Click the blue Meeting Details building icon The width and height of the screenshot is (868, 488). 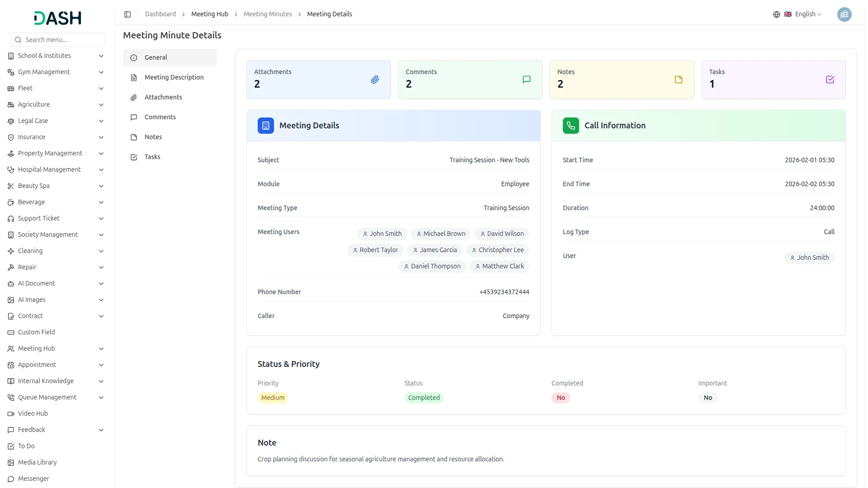click(265, 126)
